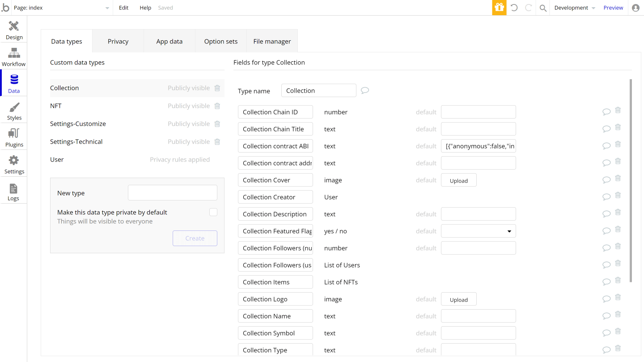Switch to the Privacy tab

click(x=118, y=41)
